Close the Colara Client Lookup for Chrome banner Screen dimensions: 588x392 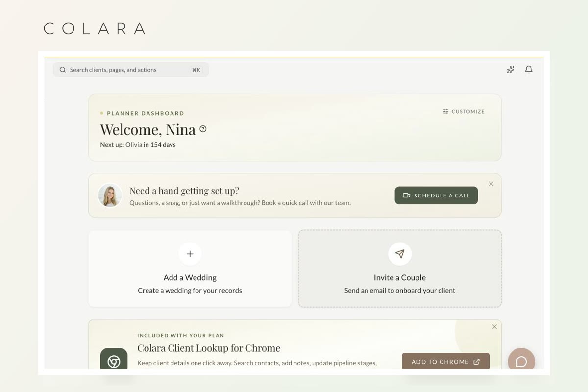coord(494,327)
